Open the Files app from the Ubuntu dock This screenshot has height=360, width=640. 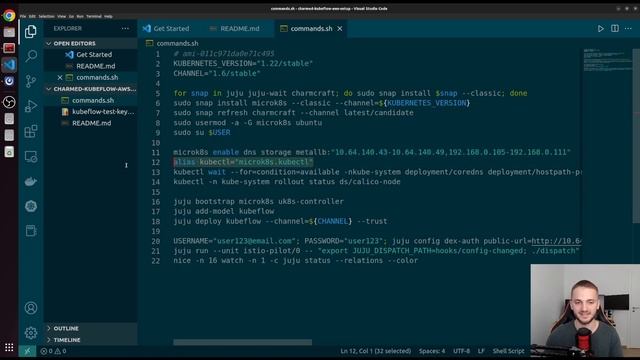tap(9, 32)
